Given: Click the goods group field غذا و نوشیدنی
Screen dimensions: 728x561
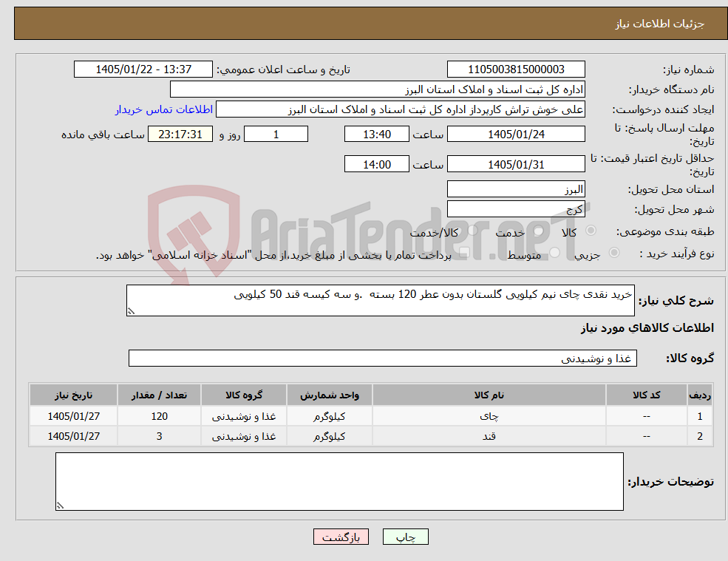Looking at the screenshot, I should tap(383, 358).
